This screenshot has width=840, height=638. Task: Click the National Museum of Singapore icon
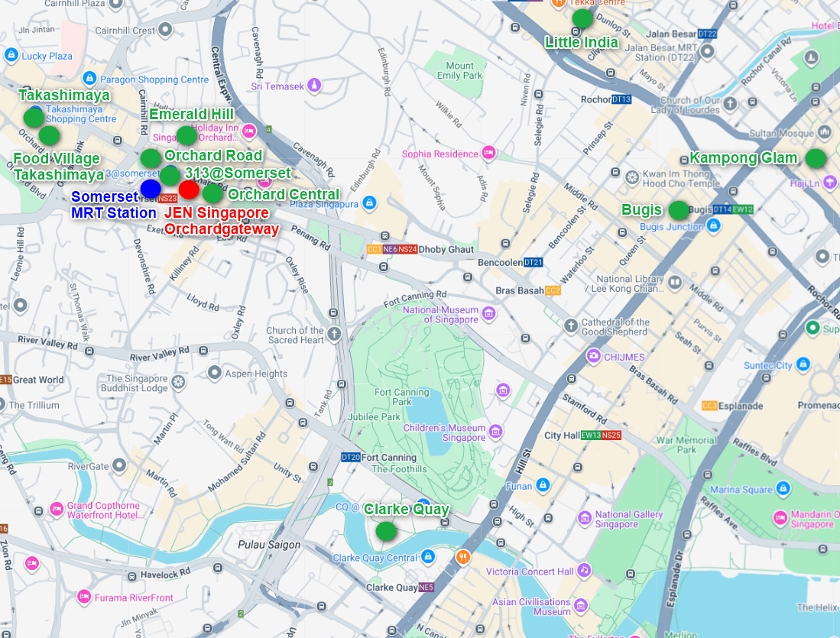click(x=488, y=314)
